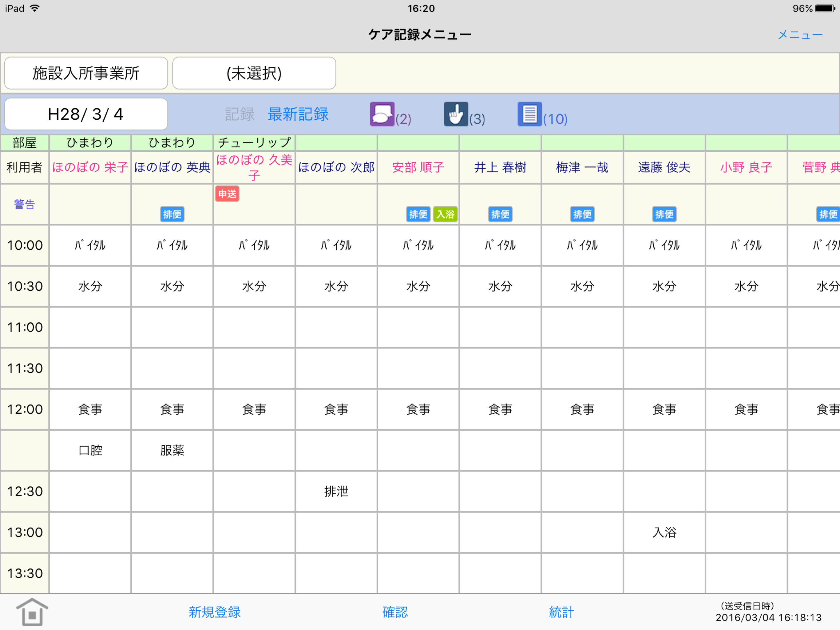Open 13:00 入浴 cell for 遠藤 俊夫
This screenshot has height=630, width=840.
coord(664,532)
